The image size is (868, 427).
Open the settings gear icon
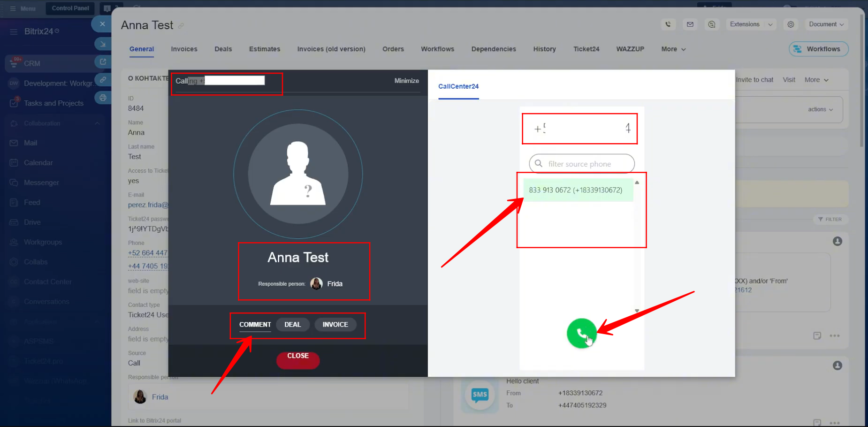coord(791,24)
